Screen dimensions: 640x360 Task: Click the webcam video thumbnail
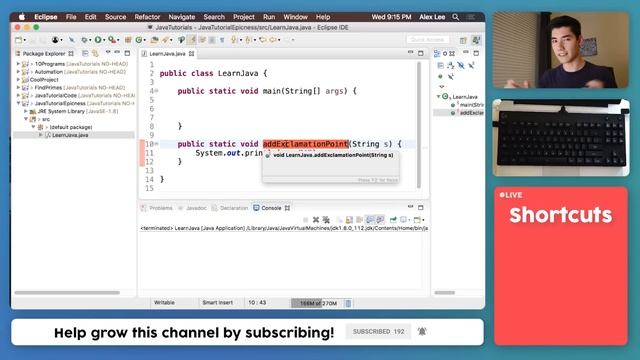tap(560, 50)
